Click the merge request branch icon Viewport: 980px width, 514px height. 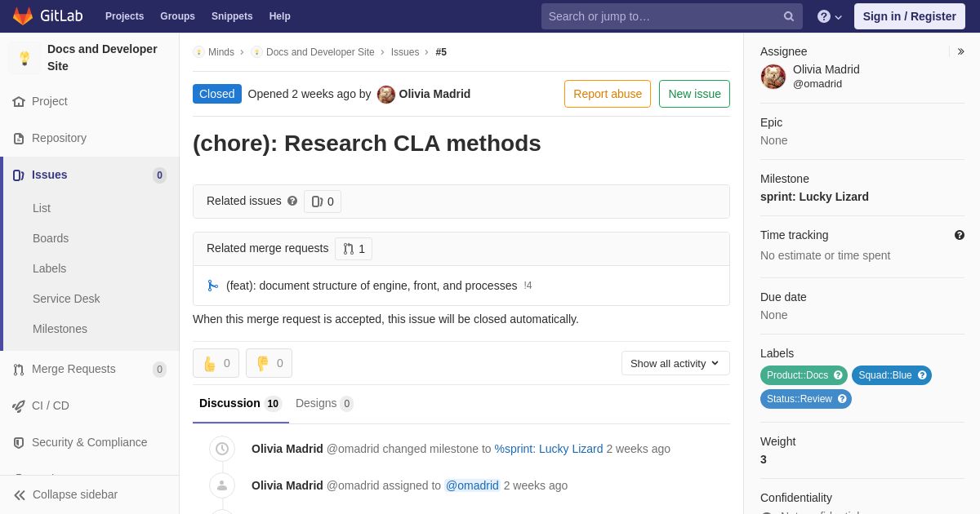pyautogui.click(x=213, y=286)
